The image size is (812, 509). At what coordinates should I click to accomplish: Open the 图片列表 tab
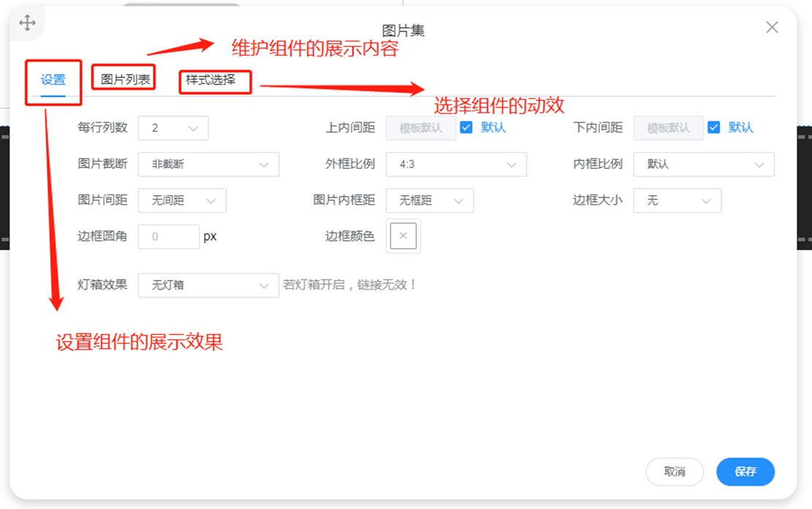(x=125, y=80)
